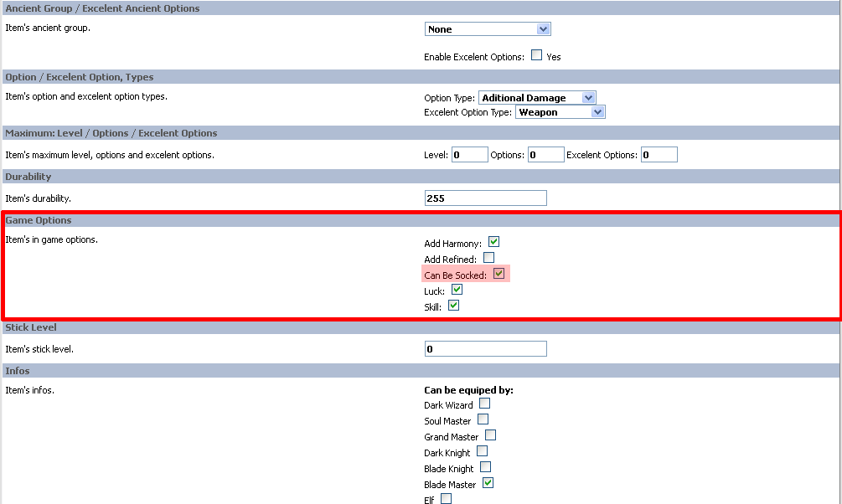Enable Soul Master class checkbox
This screenshot has height=504, width=842.
[483, 419]
